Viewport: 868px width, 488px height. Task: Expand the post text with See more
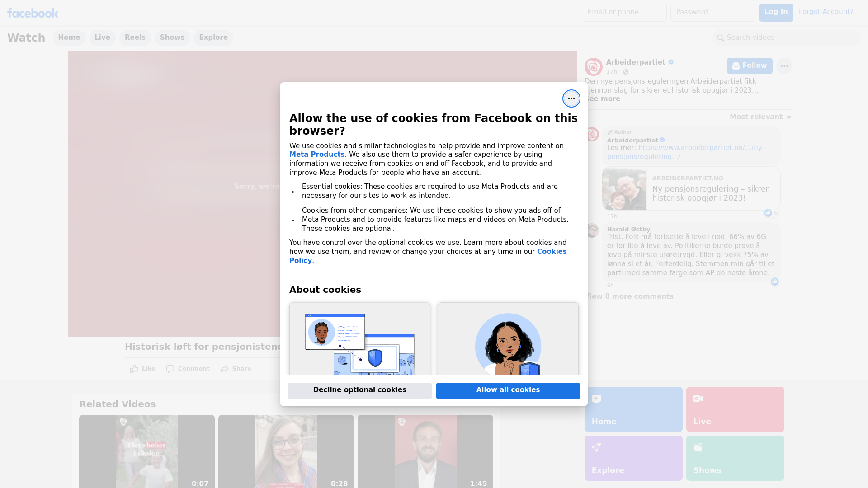pos(603,99)
